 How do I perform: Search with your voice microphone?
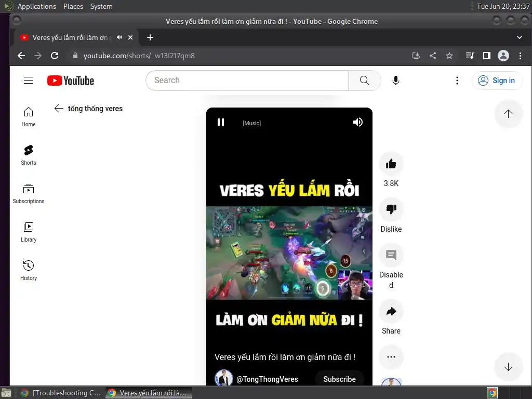(x=395, y=81)
